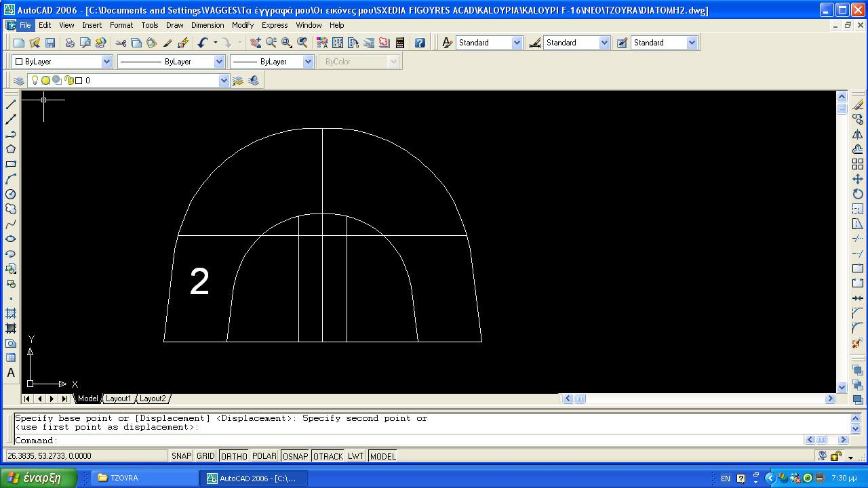868x488 pixels.
Task: Select the Line drawing tool
Action: pyautogui.click(x=11, y=104)
